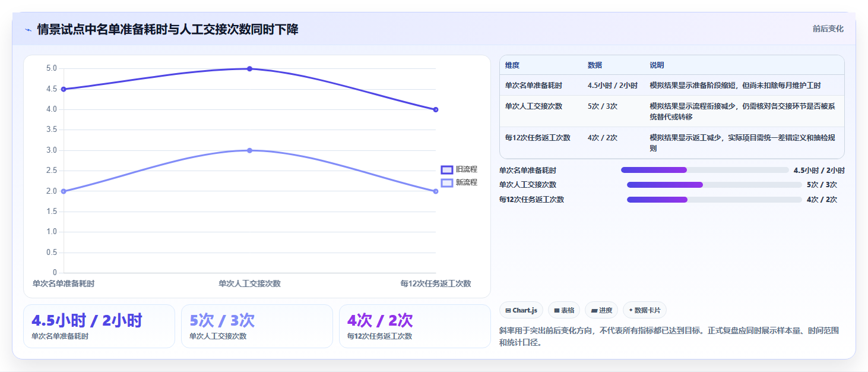Click the footnote starting with 斜率用于突出前后变化方向
This screenshot has height=372, width=868.
click(670, 336)
